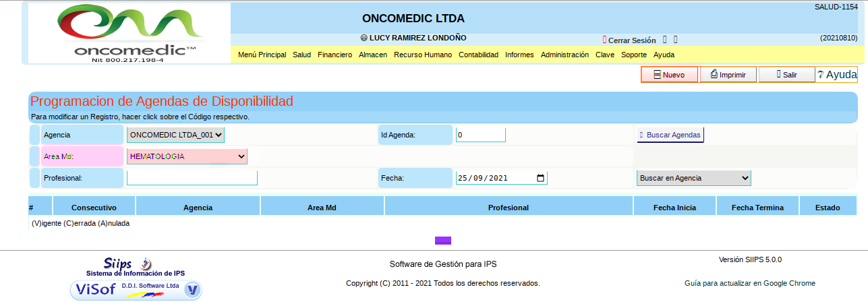Open the Salud menu
This screenshot has width=868, height=308.
point(301,55)
